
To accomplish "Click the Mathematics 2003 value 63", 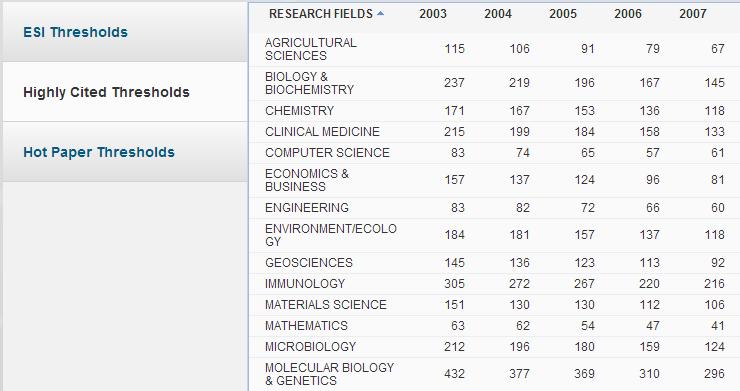I will [457, 326].
